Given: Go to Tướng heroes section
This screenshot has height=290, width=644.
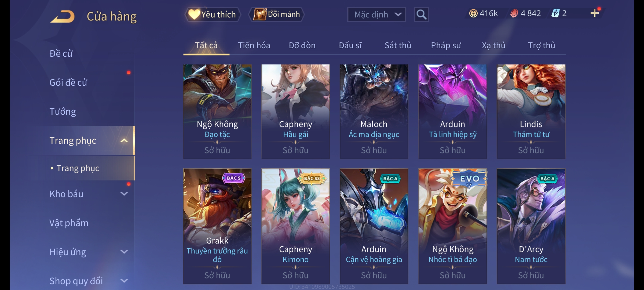Looking at the screenshot, I should (63, 111).
